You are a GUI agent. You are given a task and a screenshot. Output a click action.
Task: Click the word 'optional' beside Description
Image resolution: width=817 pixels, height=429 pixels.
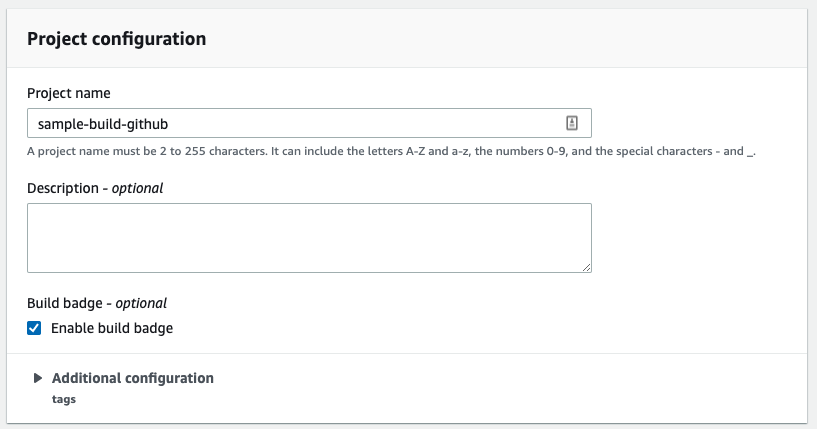click(136, 187)
